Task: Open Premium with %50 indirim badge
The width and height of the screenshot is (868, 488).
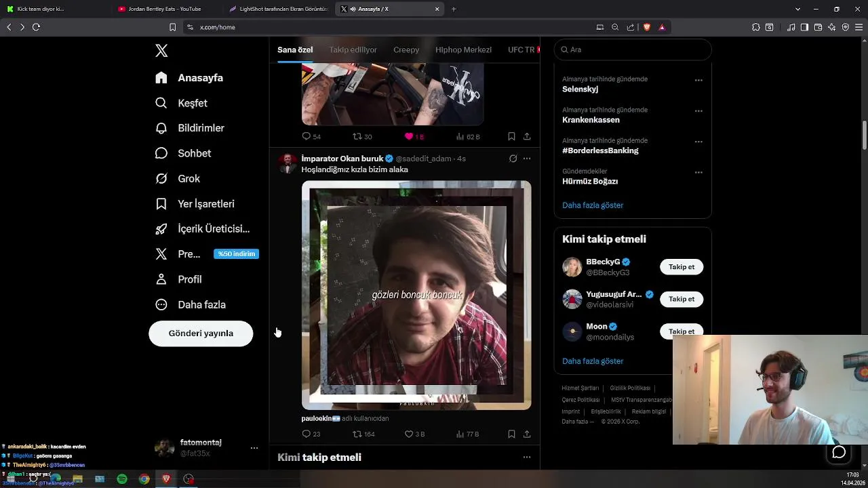Action: [207, 254]
